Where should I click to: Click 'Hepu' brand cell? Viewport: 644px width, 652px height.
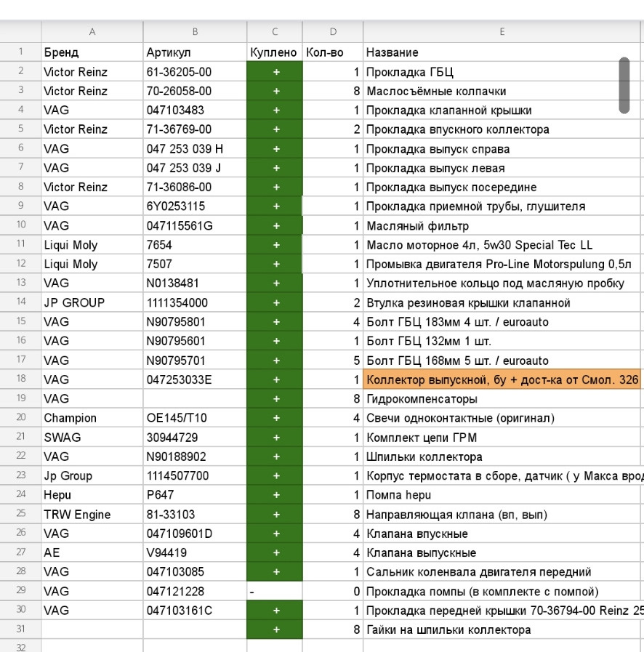click(x=92, y=495)
